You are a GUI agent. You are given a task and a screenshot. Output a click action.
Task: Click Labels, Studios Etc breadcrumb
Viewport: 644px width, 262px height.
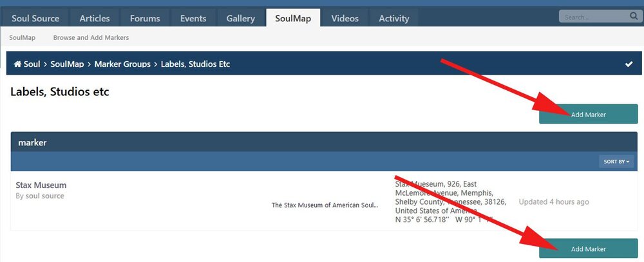pyautogui.click(x=195, y=64)
